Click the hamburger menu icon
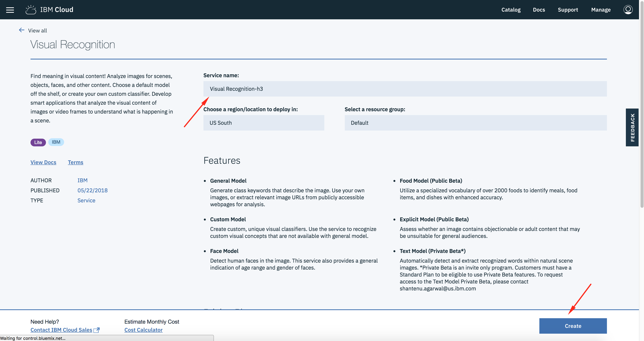Screen dimensions: 644x341 [x=10, y=9]
